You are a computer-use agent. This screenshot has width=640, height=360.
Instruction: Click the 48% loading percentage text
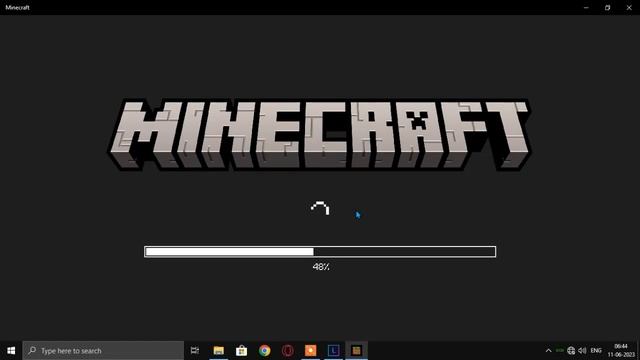click(x=321, y=267)
